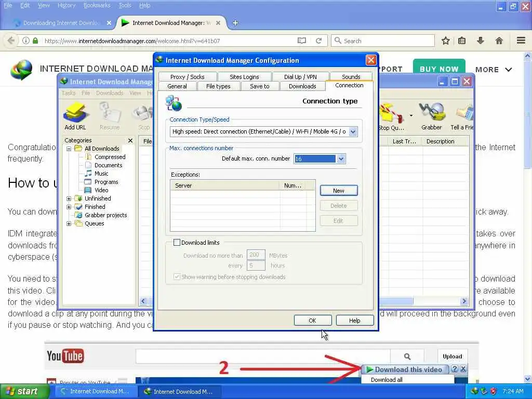Click the Windows start button
Viewport: 532px width, 399px height.
point(24,391)
